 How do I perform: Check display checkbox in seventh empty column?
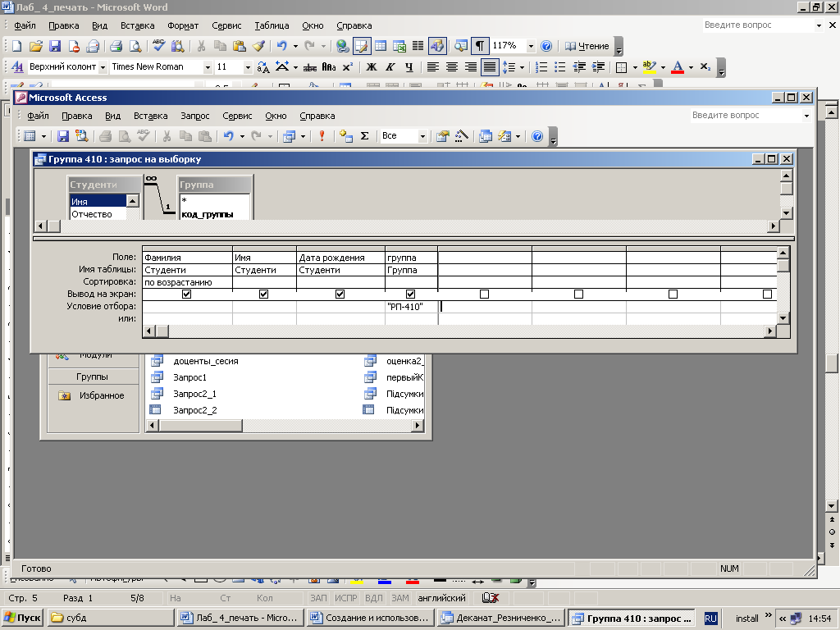tap(673, 294)
